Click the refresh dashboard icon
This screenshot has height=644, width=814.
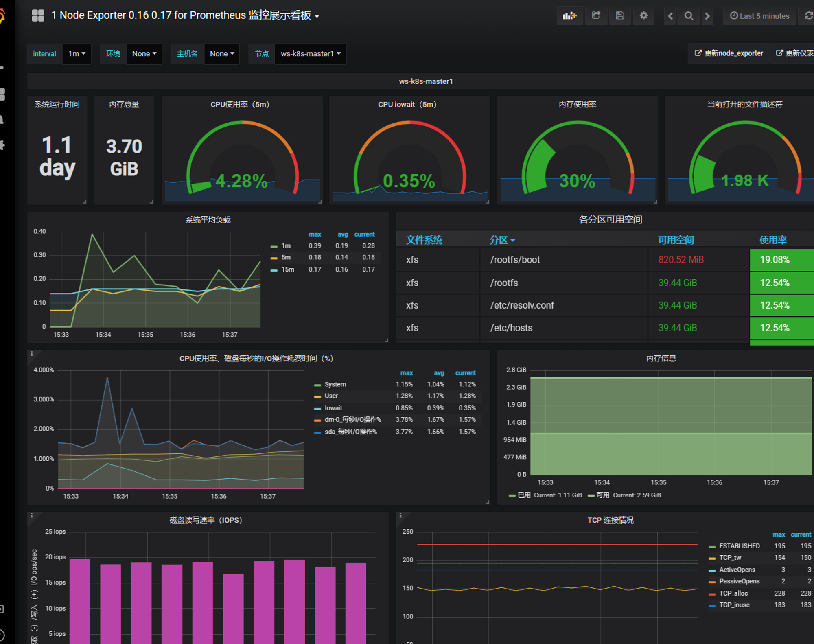[x=808, y=16]
